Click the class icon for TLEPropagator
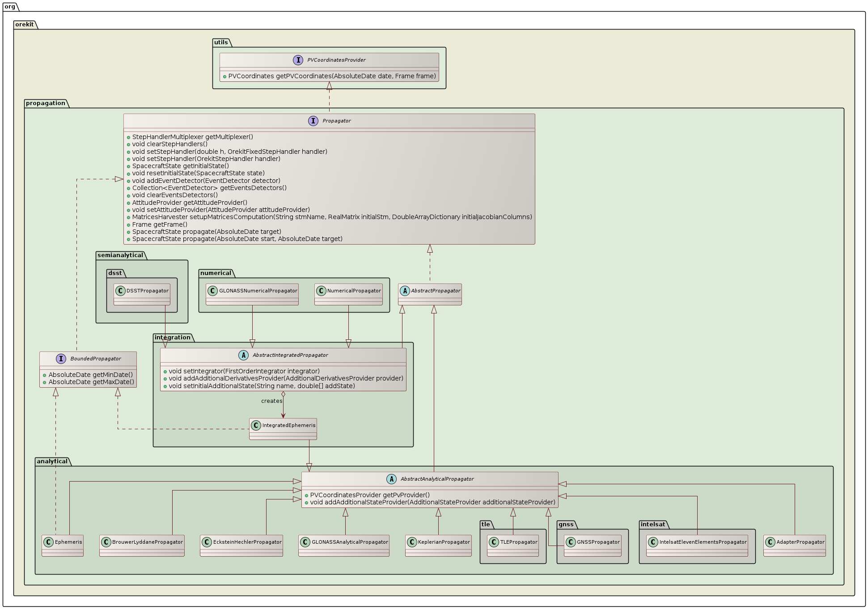 tap(493, 541)
